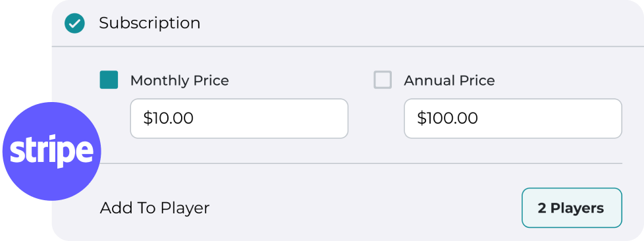Click the filled teal square beside Monthly Price
Image resolution: width=644 pixels, height=241 pixels.
[x=109, y=80]
